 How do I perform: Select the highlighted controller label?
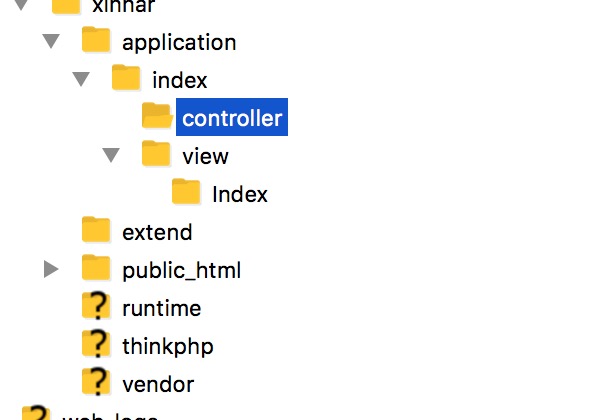[x=232, y=118]
